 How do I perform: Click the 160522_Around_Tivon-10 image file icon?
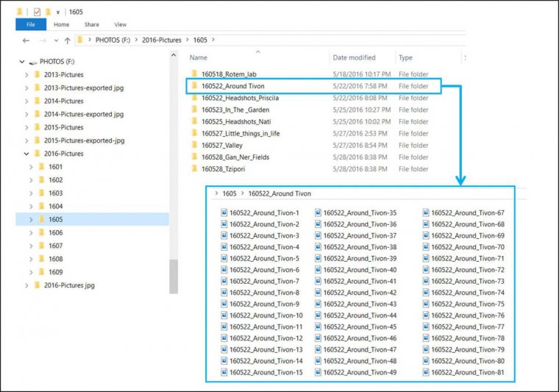[224, 316]
